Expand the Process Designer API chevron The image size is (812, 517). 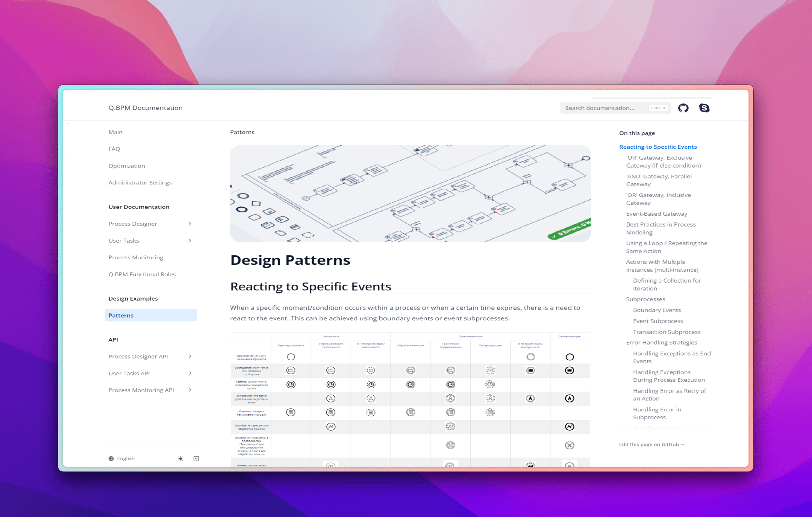coord(190,357)
